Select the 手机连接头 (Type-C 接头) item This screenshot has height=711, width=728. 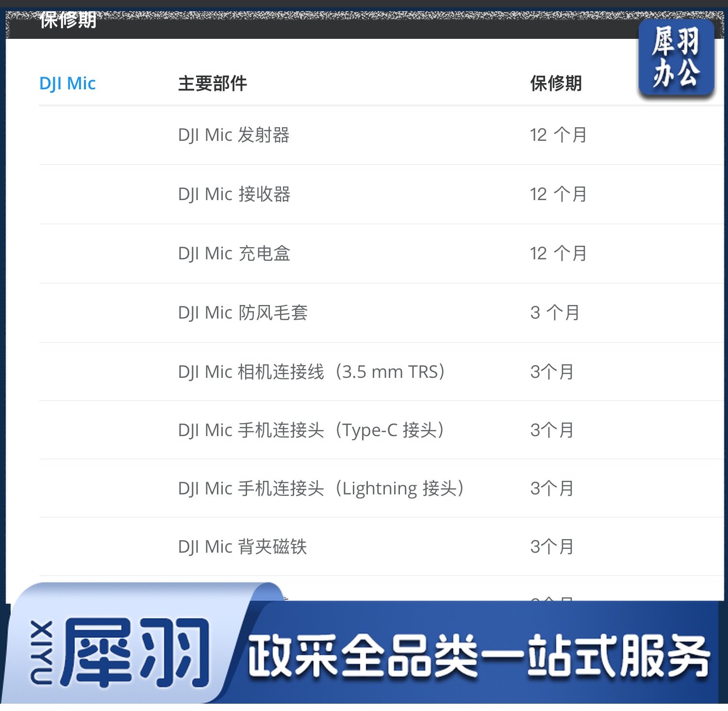[311, 430]
